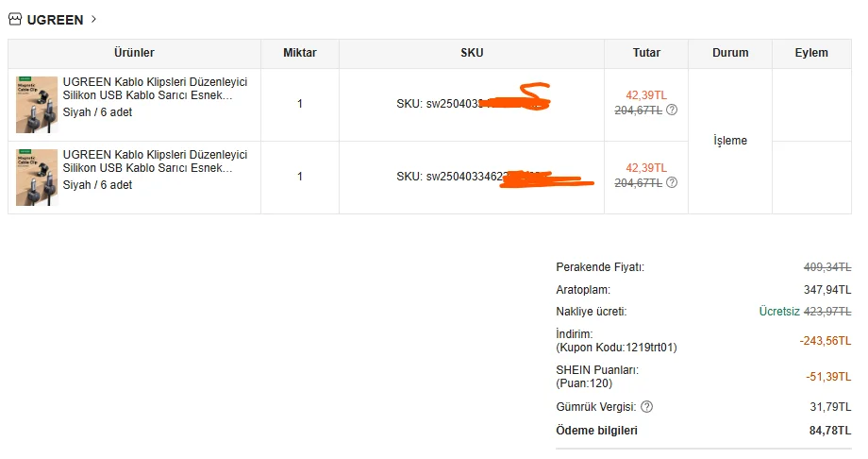Click the Ürünler column header
The height and width of the screenshot is (459, 868).
tap(134, 54)
